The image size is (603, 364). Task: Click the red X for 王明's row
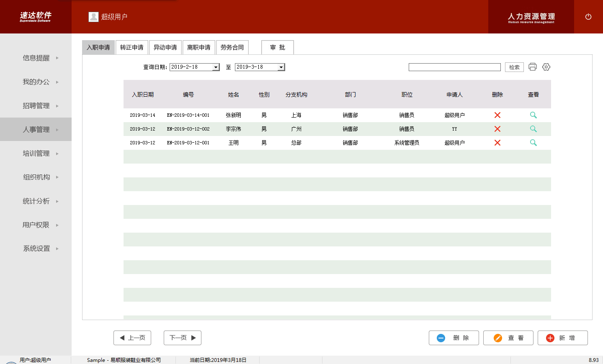[497, 143]
